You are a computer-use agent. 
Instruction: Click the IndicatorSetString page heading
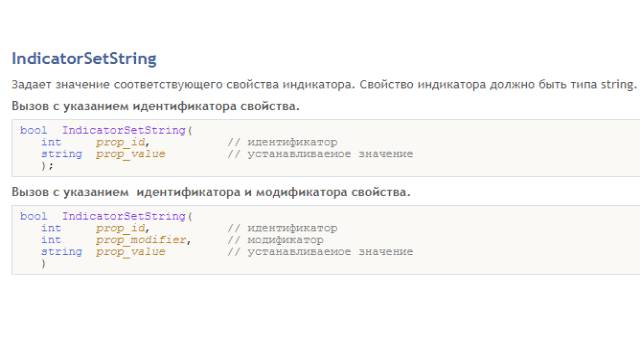84,59
